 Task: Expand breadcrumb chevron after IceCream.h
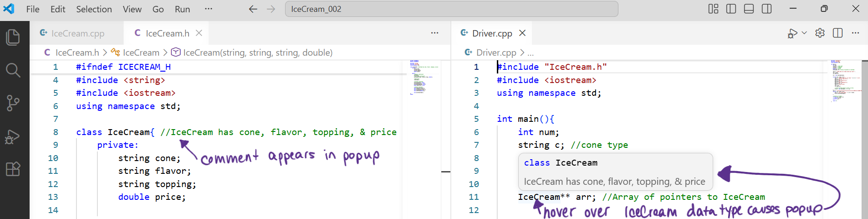(x=105, y=52)
